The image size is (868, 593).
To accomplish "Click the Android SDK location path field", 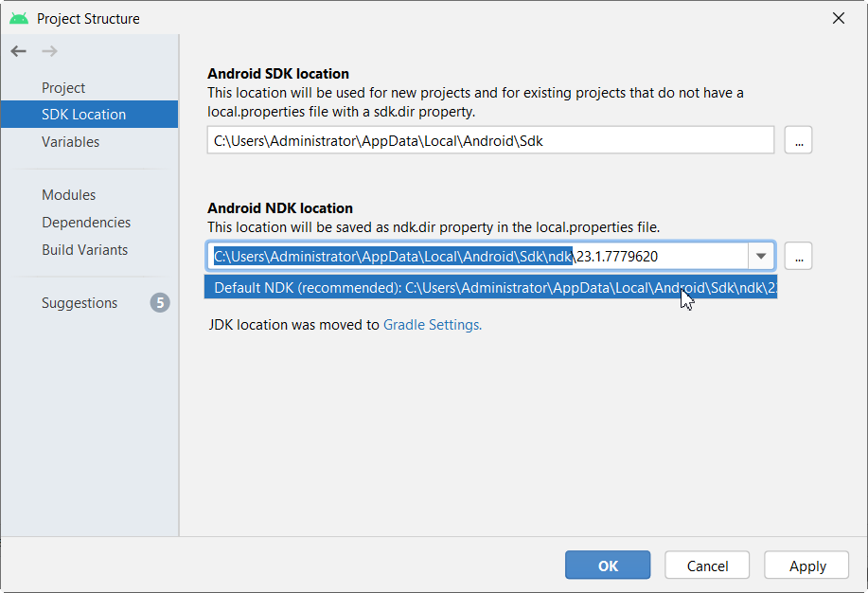I will coord(490,140).
